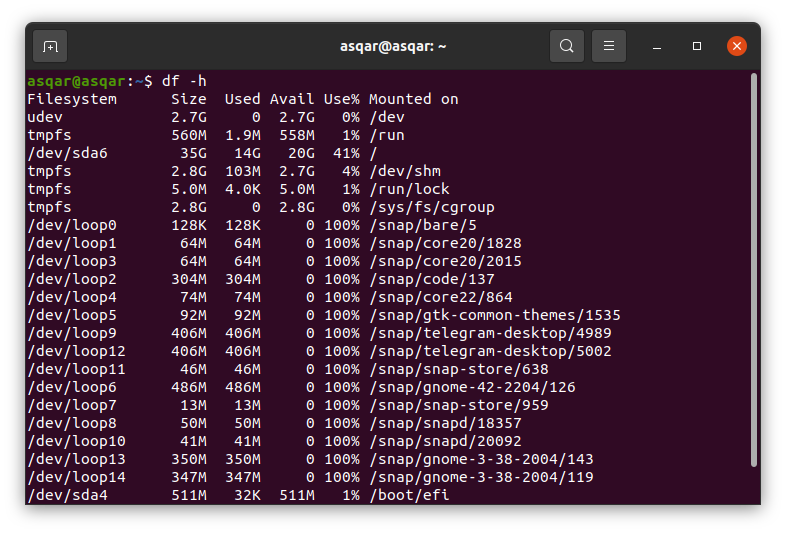Click the '/snap/snap-store/959' mount path
Screen dimensions: 786x533
coord(459,406)
